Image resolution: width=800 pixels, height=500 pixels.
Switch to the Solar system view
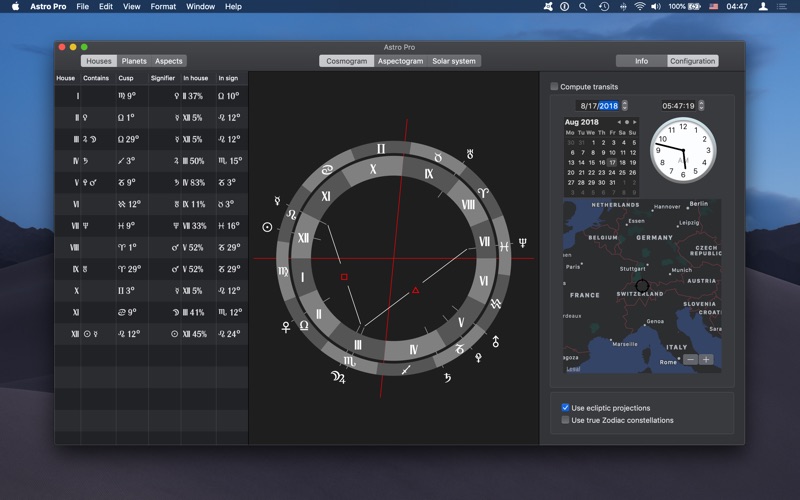pyautogui.click(x=454, y=61)
